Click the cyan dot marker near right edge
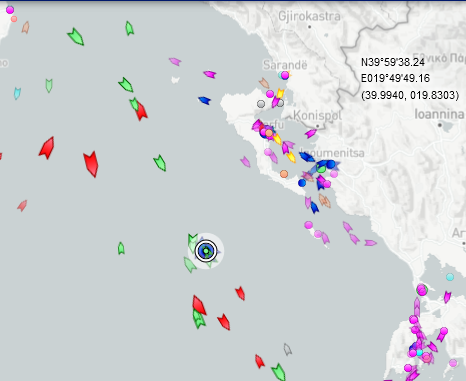Screen dimensions: 466x381 450,277
